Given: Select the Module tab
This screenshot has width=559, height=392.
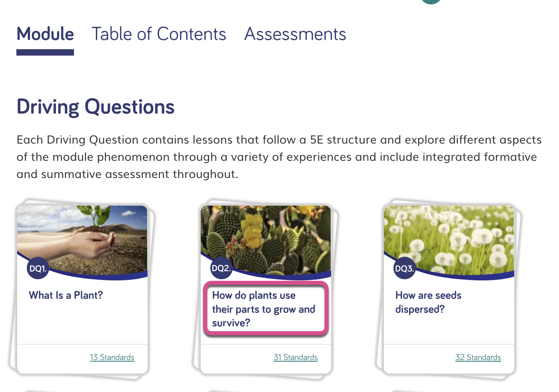Looking at the screenshot, I should pyautogui.click(x=45, y=34).
